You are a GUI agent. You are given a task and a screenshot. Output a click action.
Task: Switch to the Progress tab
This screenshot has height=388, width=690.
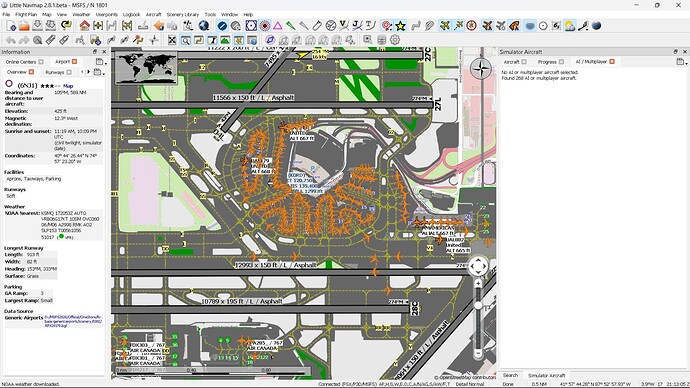click(x=547, y=62)
